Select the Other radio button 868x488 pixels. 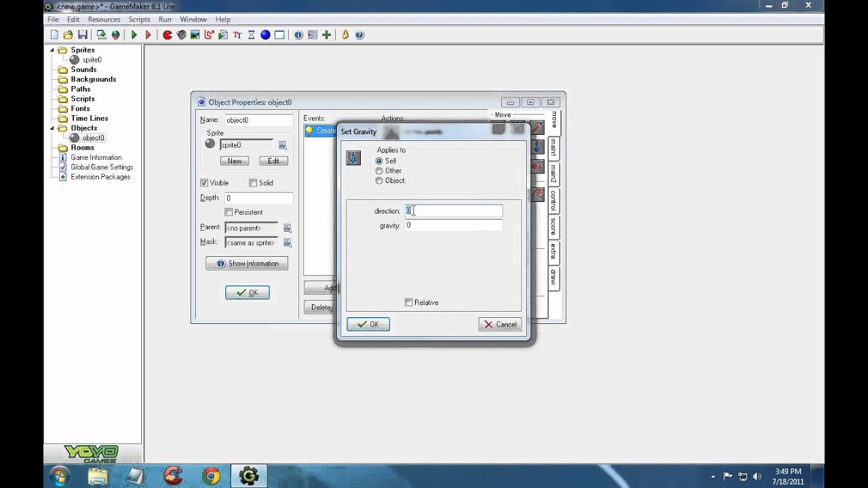click(x=379, y=171)
